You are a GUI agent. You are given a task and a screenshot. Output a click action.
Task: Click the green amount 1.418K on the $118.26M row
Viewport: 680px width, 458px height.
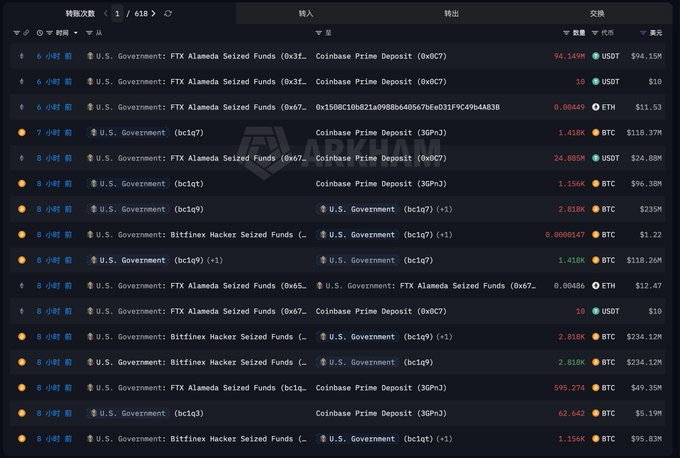[x=572, y=260]
